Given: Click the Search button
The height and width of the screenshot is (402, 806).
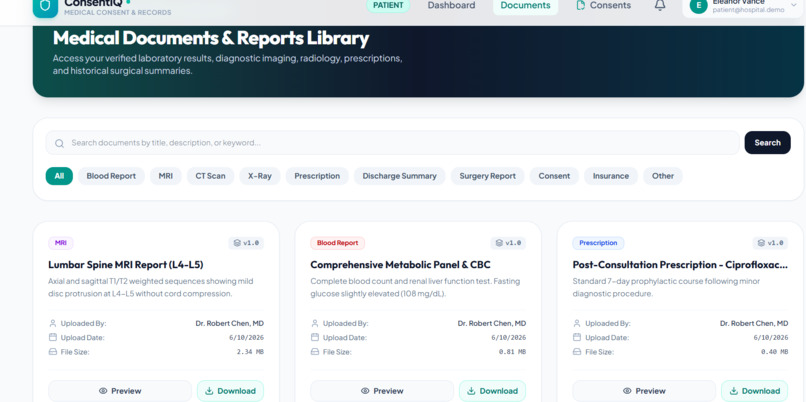Looking at the screenshot, I should tap(767, 143).
